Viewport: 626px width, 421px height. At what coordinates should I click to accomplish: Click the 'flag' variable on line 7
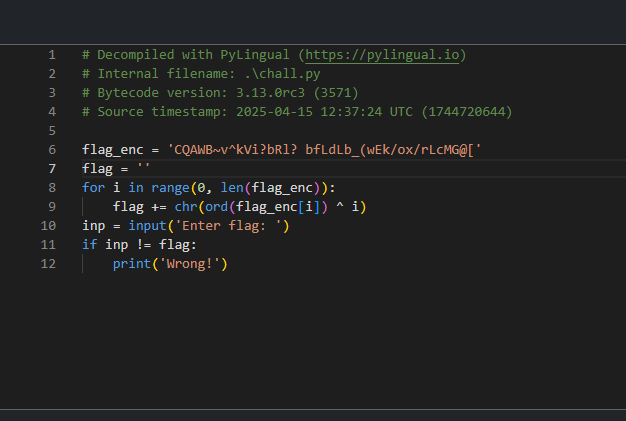coord(97,169)
